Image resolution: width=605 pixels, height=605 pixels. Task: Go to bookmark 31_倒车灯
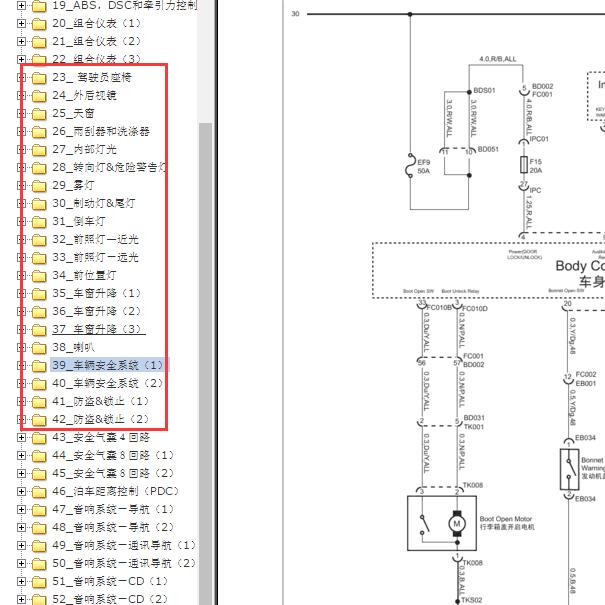click(x=79, y=221)
